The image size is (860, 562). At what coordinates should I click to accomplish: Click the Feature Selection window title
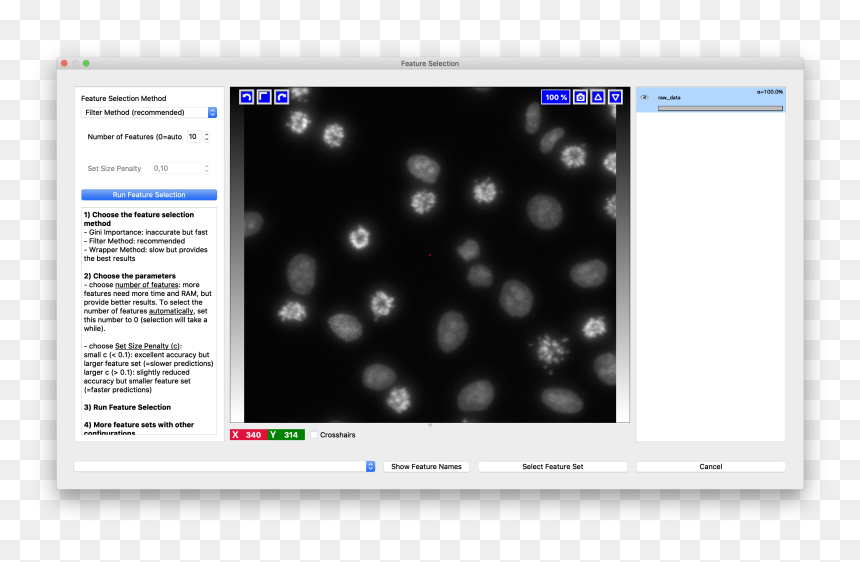pyautogui.click(x=430, y=64)
